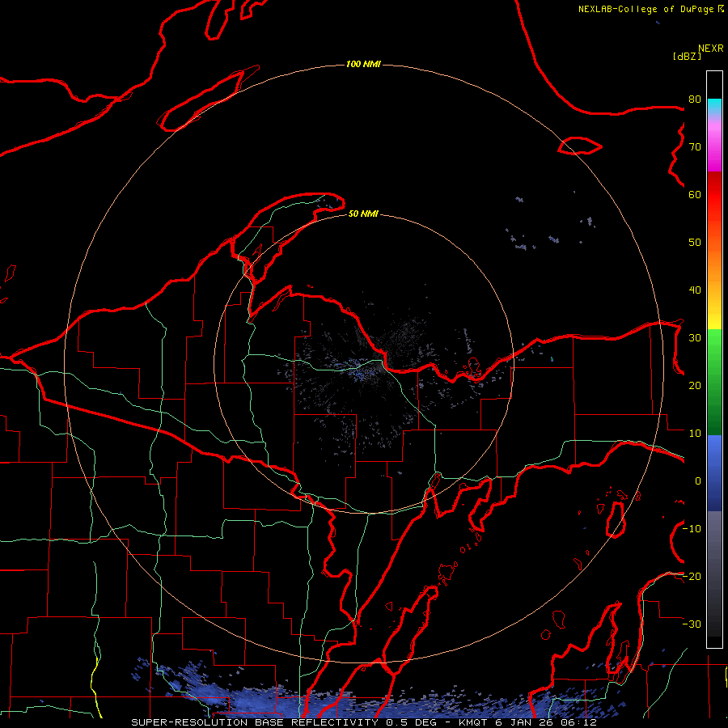
Task: Click the NEXR label above the color scale
Action: [711, 49]
